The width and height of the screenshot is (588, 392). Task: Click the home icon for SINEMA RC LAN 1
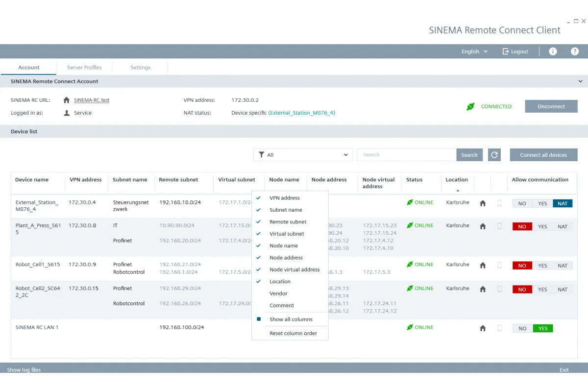[x=483, y=328]
